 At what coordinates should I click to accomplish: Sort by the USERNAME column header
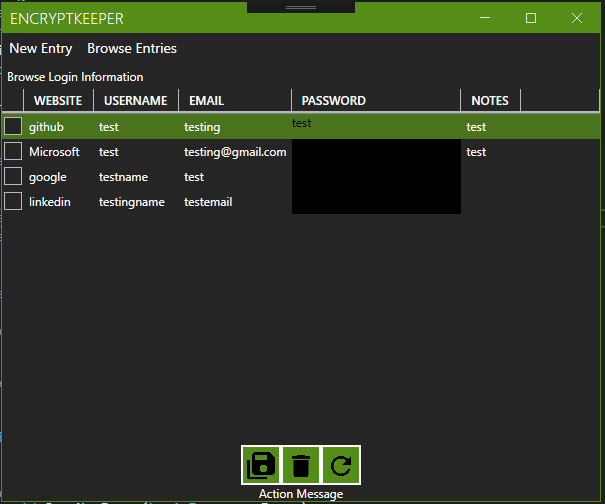tap(135, 100)
